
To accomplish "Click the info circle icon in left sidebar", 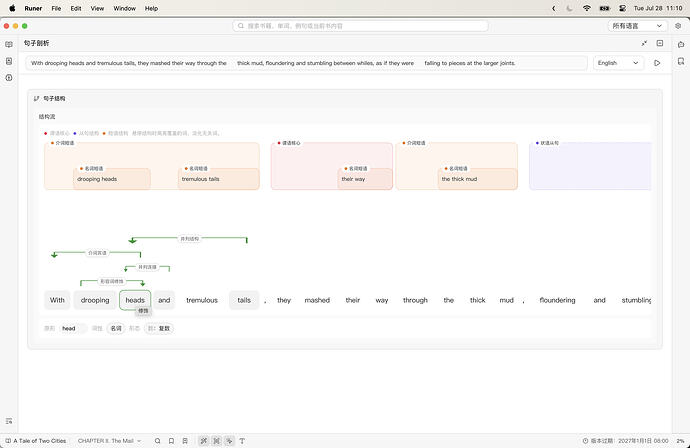I will point(9,78).
